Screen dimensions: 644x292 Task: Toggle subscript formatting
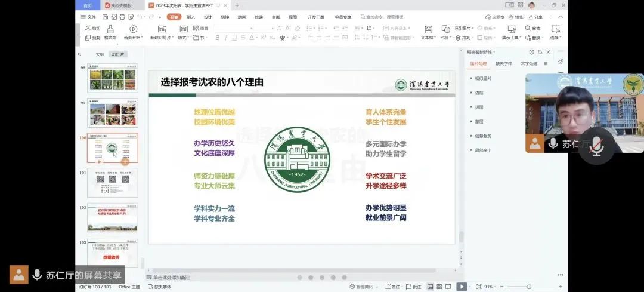(272, 38)
